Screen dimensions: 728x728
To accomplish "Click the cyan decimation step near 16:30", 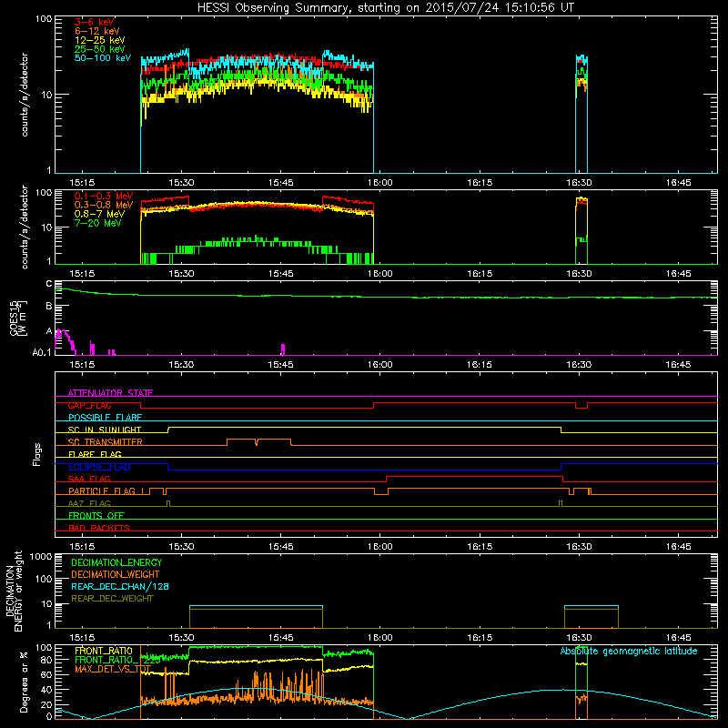I will tap(591, 606).
